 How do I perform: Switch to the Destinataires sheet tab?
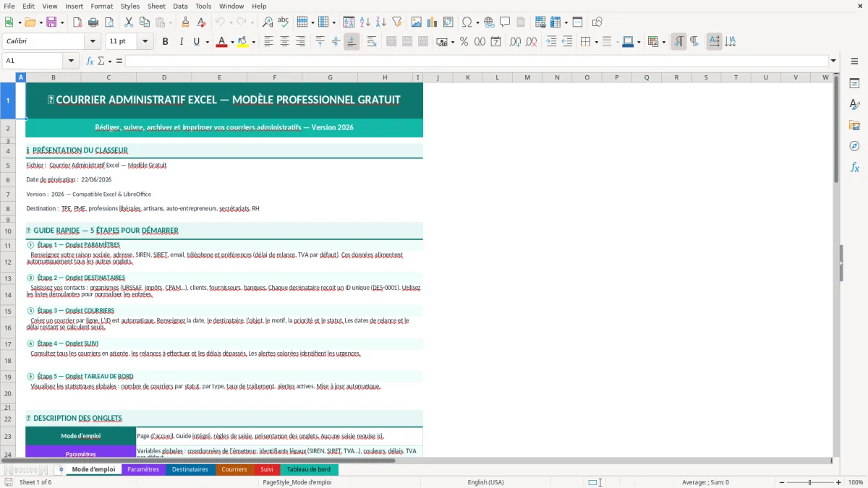click(x=190, y=469)
